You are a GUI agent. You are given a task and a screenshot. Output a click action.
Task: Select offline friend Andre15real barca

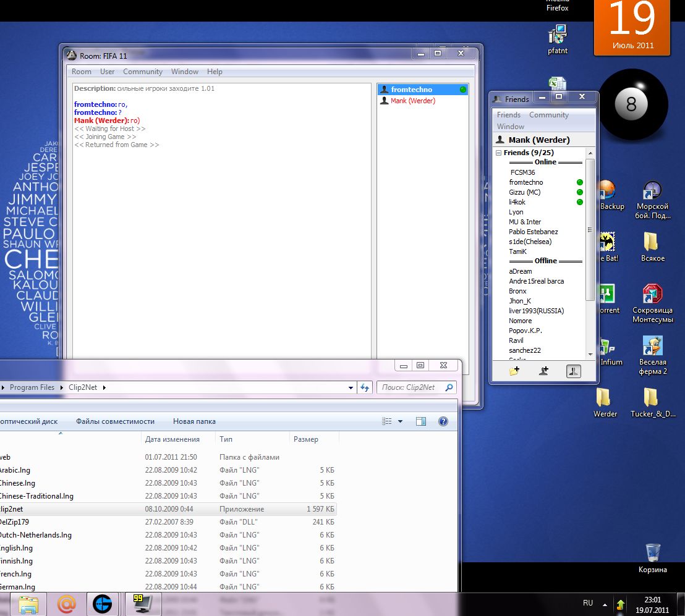click(x=536, y=281)
